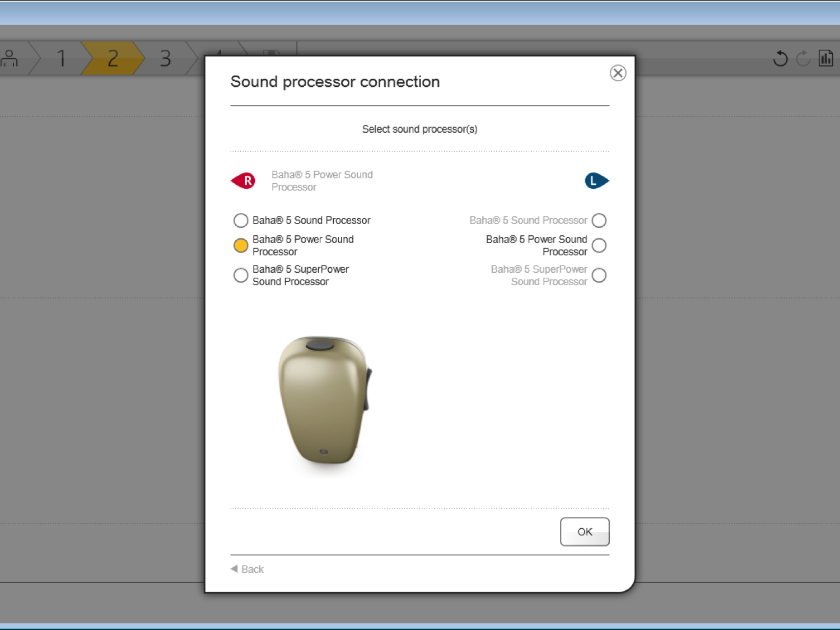This screenshot has height=630, width=840.
Task: Click the red R right-side icon
Action: [x=243, y=181]
